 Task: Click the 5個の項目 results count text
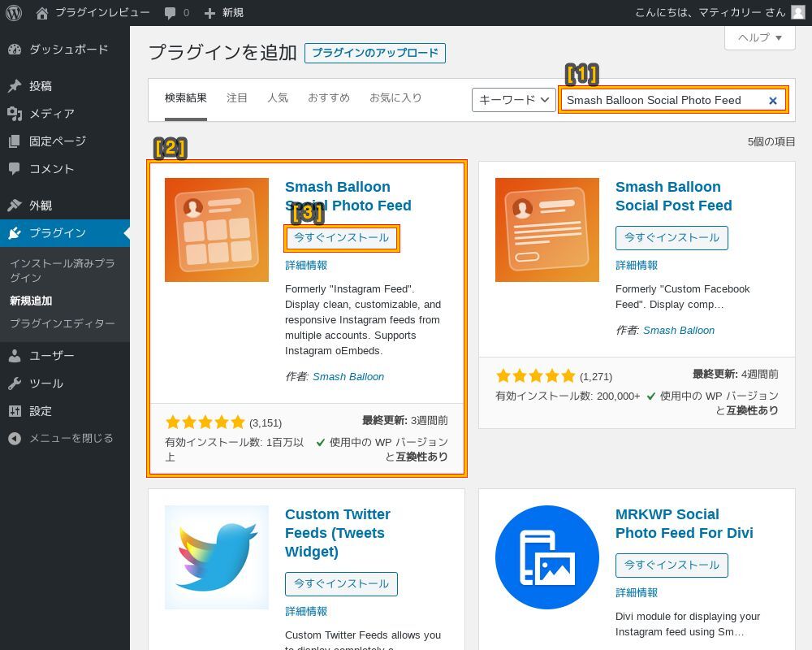click(x=771, y=142)
